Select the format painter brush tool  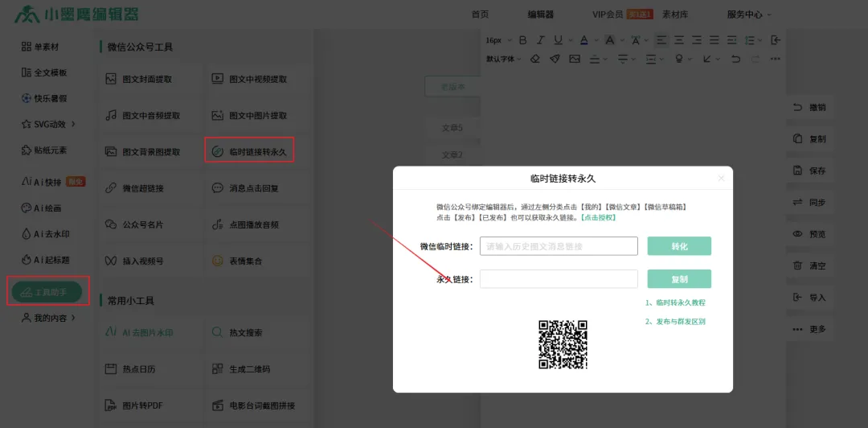point(554,58)
